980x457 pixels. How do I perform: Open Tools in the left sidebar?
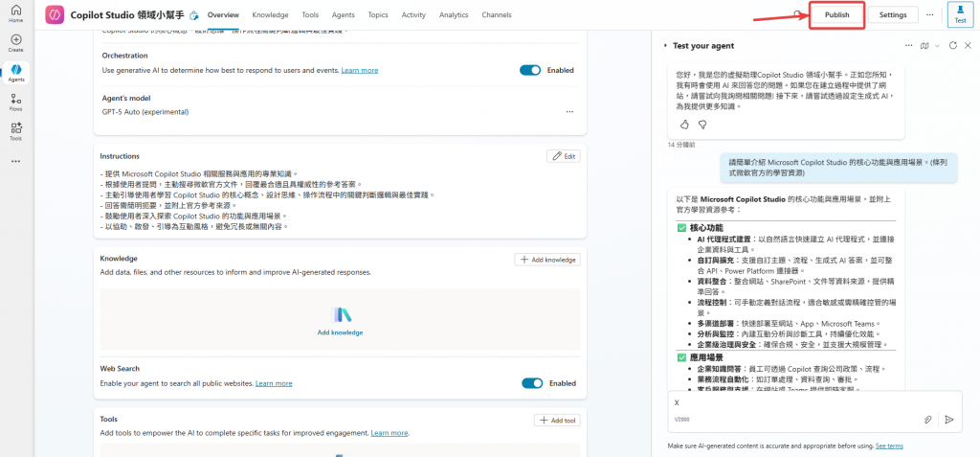point(16,131)
